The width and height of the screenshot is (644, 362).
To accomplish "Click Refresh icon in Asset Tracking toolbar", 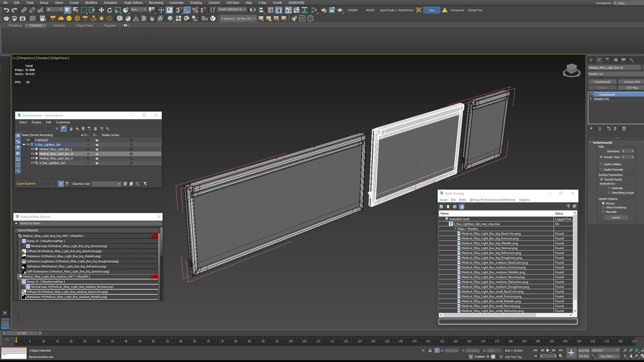I will [441, 207].
